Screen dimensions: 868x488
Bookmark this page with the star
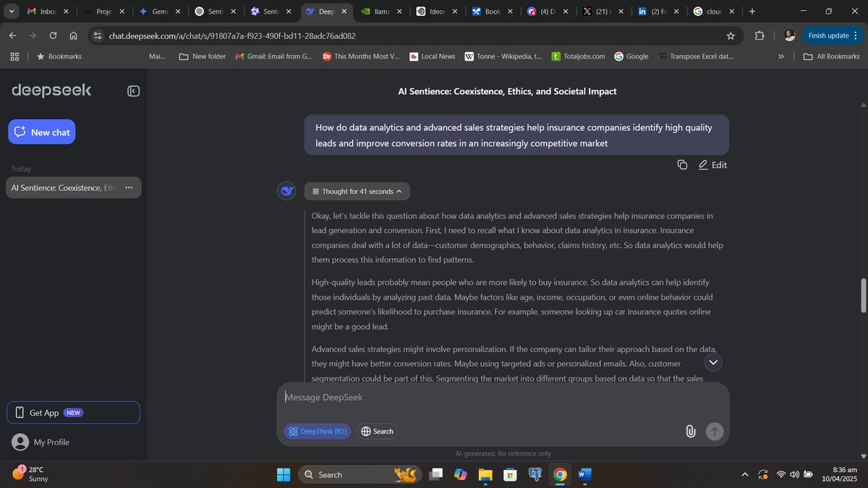[x=731, y=35]
